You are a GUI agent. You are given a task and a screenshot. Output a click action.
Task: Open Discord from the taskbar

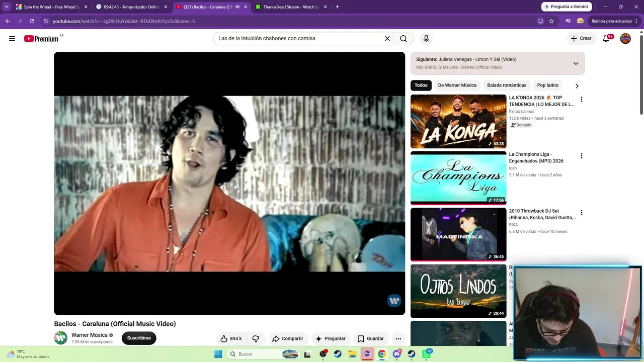coord(397,354)
